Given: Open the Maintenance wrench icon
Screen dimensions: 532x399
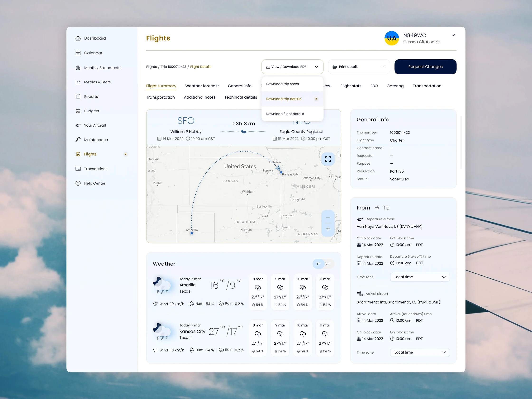Looking at the screenshot, I should point(78,140).
